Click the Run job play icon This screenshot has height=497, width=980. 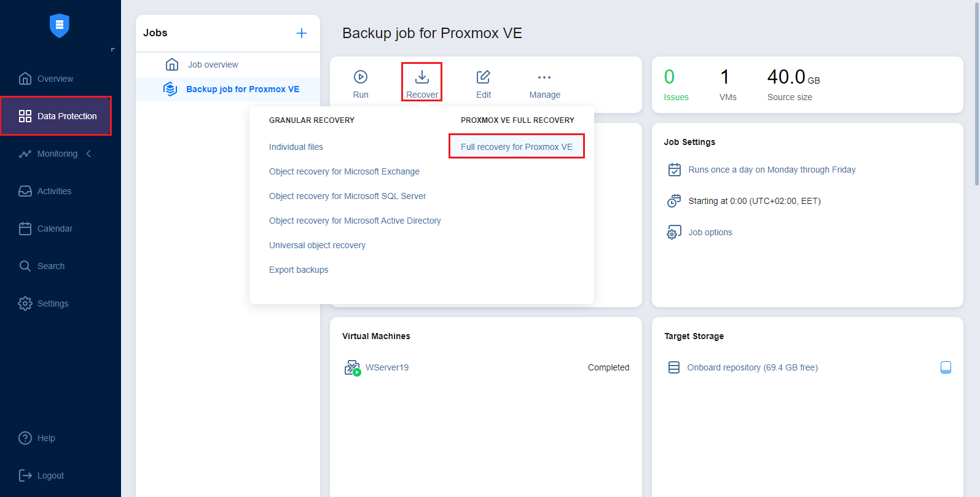(361, 77)
